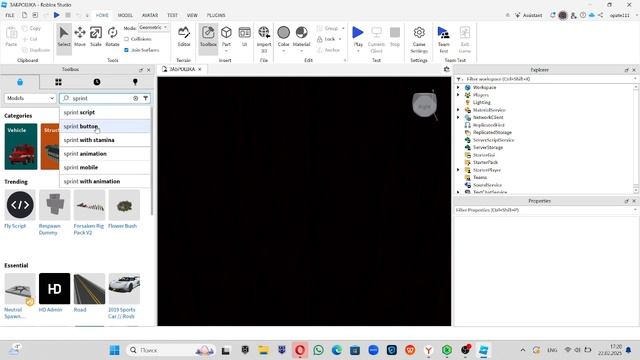Choose 'sprint mobile' suggestion
640x360 pixels.
pyautogui.click(x=105, y=167)
